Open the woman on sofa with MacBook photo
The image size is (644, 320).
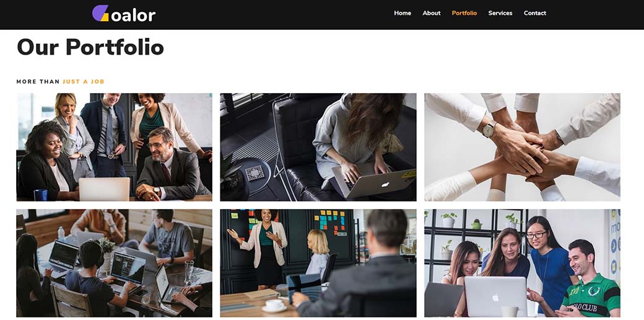click(318, 147)
